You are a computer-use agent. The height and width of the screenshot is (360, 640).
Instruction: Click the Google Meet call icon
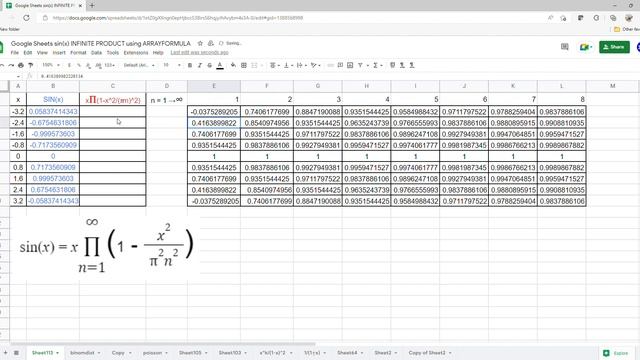pyautogui.click(x=585, y=47)
